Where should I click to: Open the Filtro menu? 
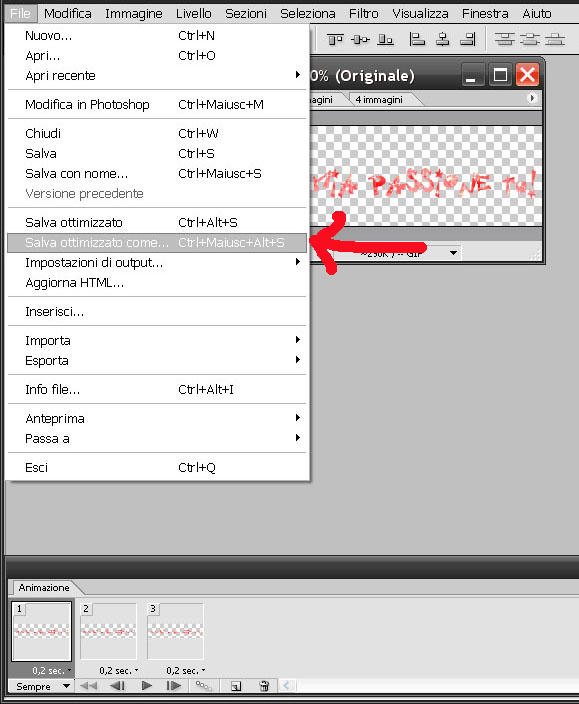(364, 13)
